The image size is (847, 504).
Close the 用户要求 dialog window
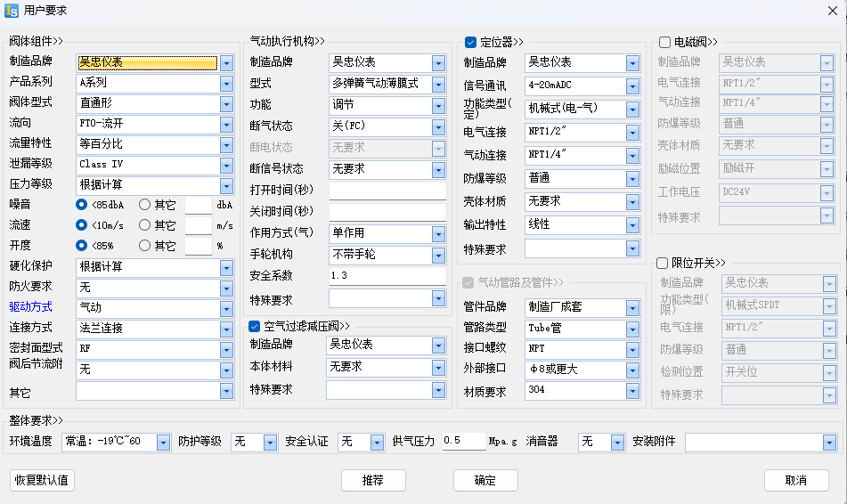[x=830, y=10]
